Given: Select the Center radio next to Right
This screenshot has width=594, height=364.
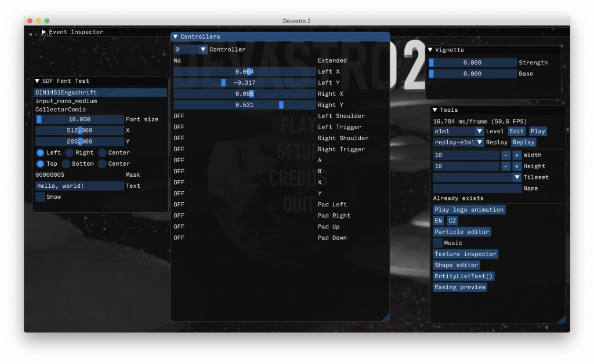Looking at the screenshot, I should (102, 153).
